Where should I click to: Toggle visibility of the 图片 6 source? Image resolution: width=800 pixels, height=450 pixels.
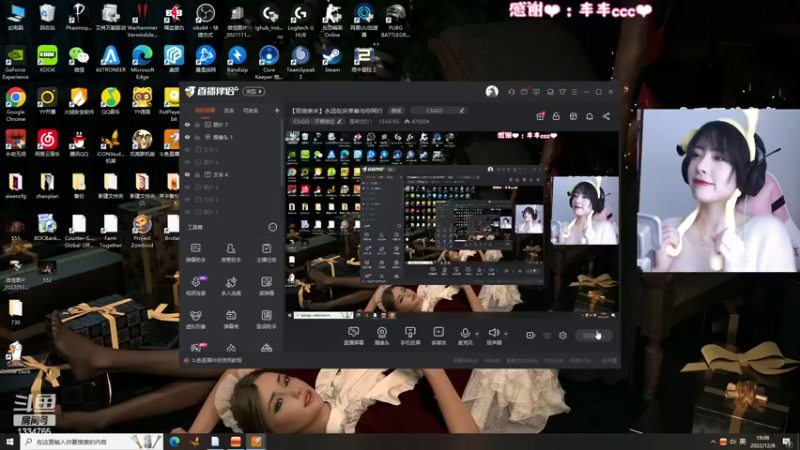(187, 162)
